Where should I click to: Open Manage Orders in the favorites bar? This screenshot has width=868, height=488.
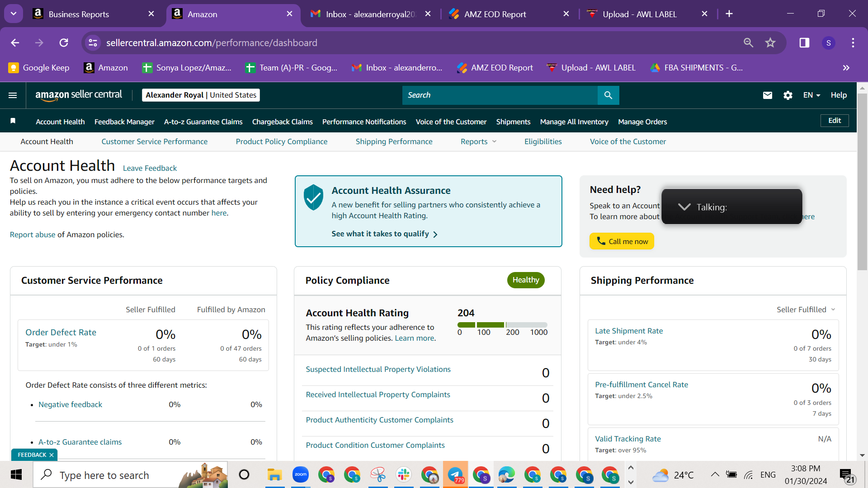[x=642, y=122]
